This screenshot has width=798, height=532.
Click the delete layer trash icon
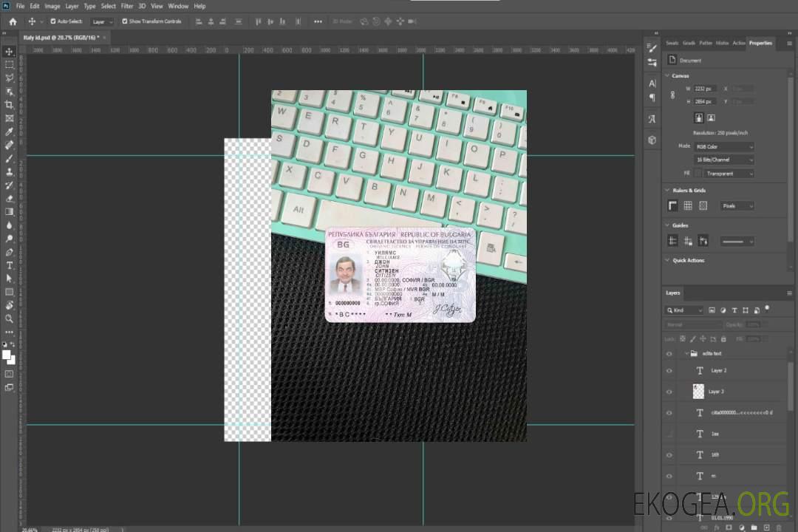pyautogui.click(x=779, y=528)
